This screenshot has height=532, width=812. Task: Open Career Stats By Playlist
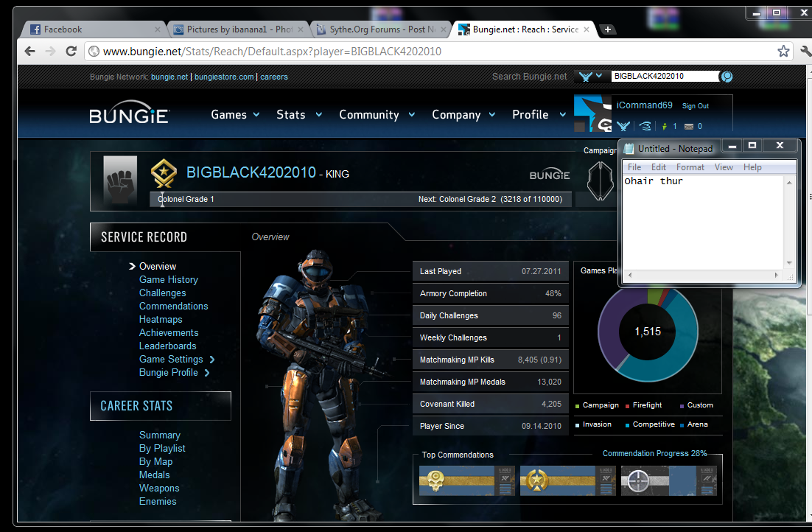162,449
